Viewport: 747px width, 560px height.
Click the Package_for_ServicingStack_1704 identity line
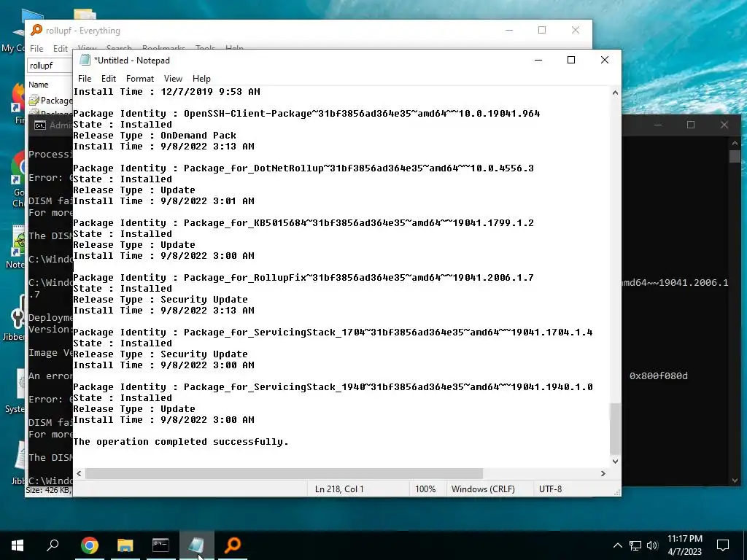[333, 332]
